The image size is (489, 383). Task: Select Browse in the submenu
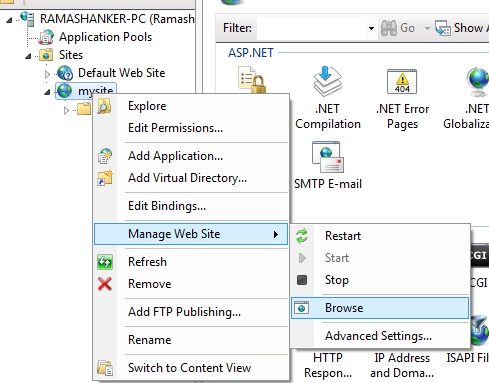pyautogui.click(x=380, y=308)
